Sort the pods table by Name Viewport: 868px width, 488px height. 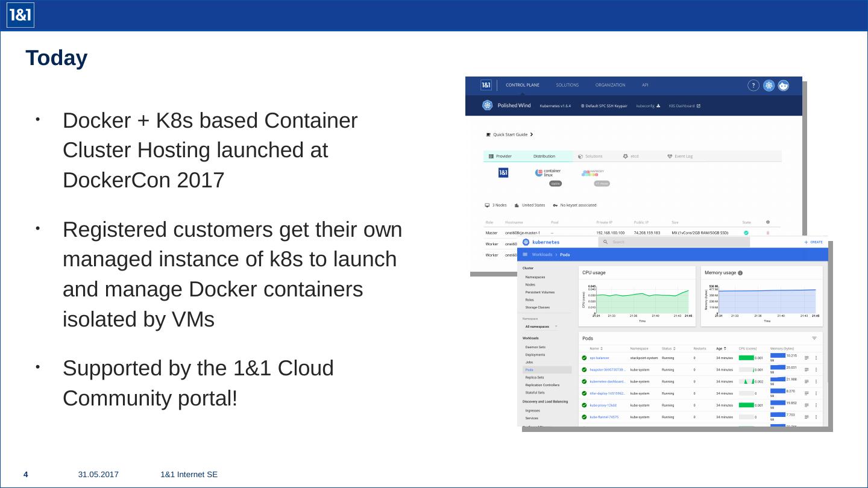point(596,348)
